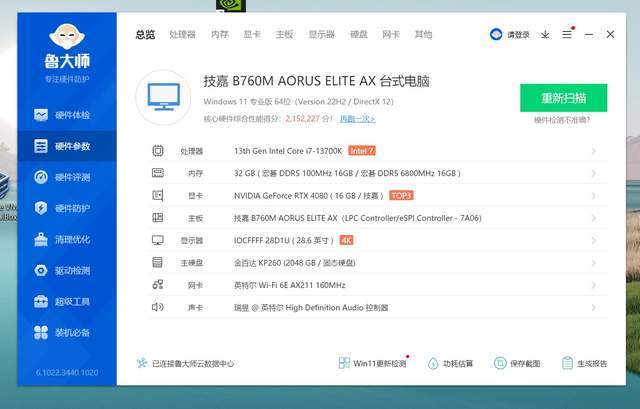The height and width of the screenshot is (409, 640).
Task: Open the download arrow icon
Action: (x=545, y=35)
